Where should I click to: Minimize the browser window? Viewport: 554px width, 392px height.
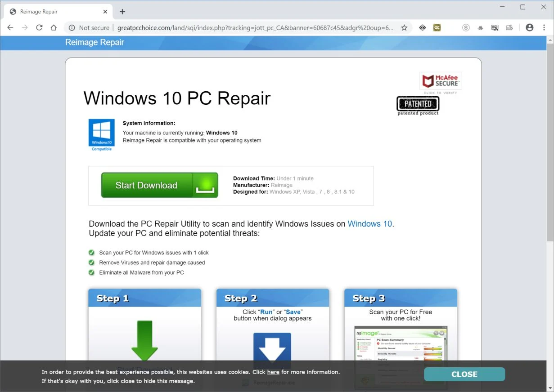tap(502, 7)
